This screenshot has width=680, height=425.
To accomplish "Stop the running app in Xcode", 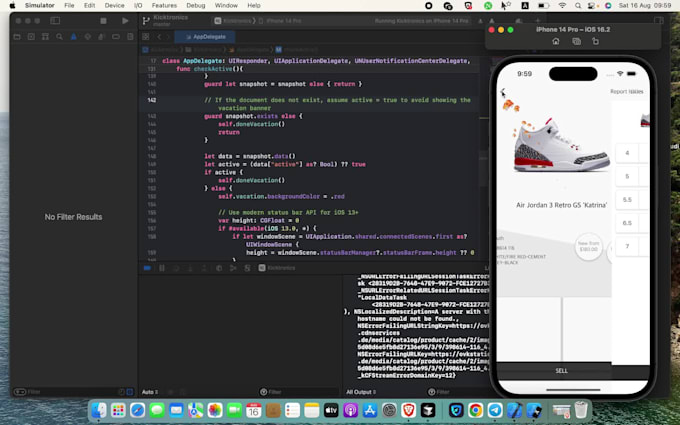I will (x=103, y=21).
